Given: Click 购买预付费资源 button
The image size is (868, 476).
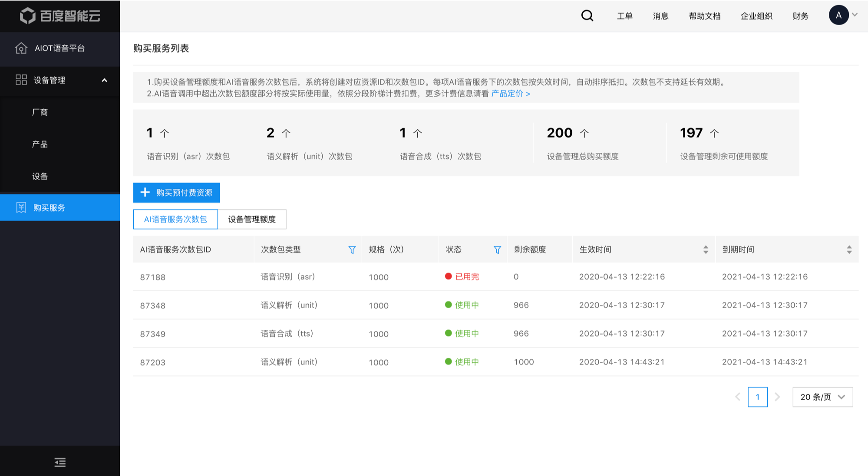Looking at the screenshot, I should tap(176, 193).
